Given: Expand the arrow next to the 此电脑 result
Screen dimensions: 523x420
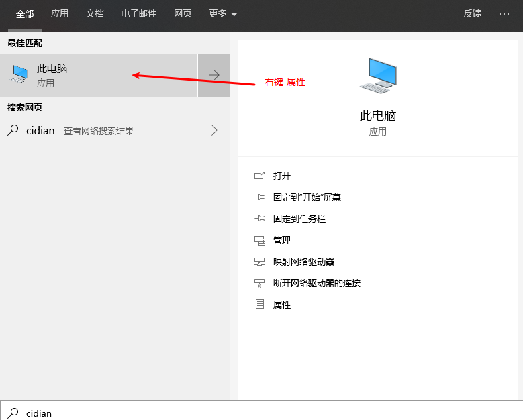Looking at the screenshot, I should (214, 75).
